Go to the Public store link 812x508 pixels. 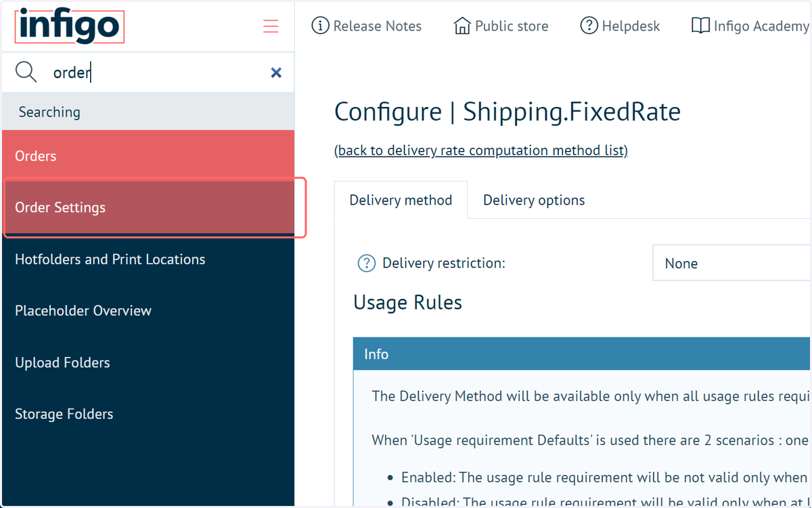click(512, 26)
